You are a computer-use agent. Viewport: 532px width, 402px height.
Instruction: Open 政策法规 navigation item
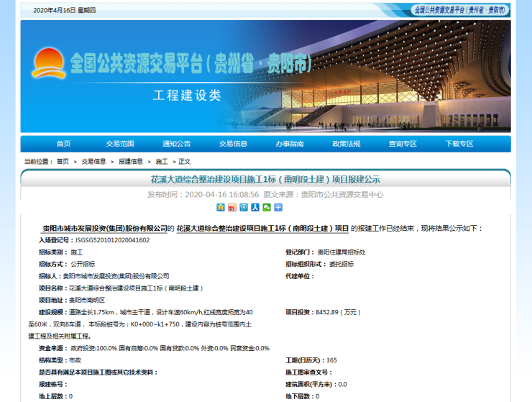click(346, 144)
